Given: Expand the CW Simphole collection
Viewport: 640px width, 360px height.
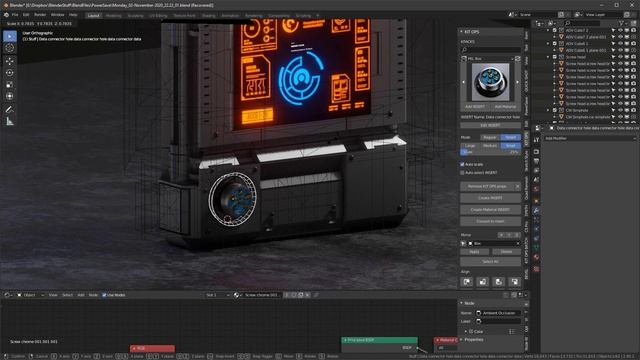Looking at the screenshot, I should (549, 110).
